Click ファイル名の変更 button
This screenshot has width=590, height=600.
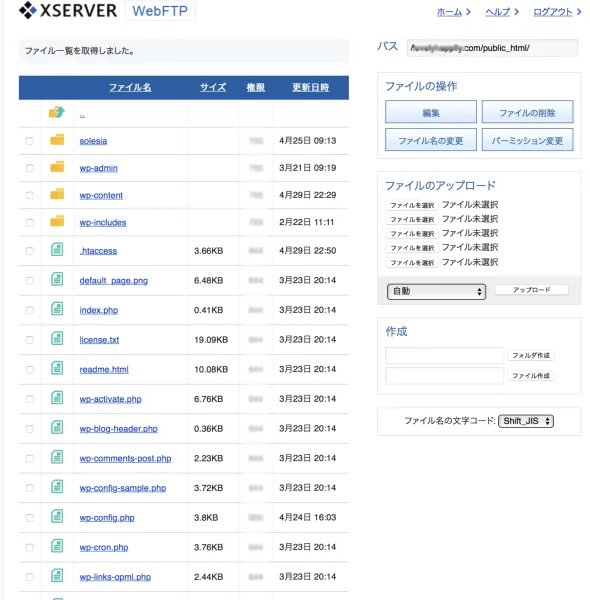click(x=431, y=140)
